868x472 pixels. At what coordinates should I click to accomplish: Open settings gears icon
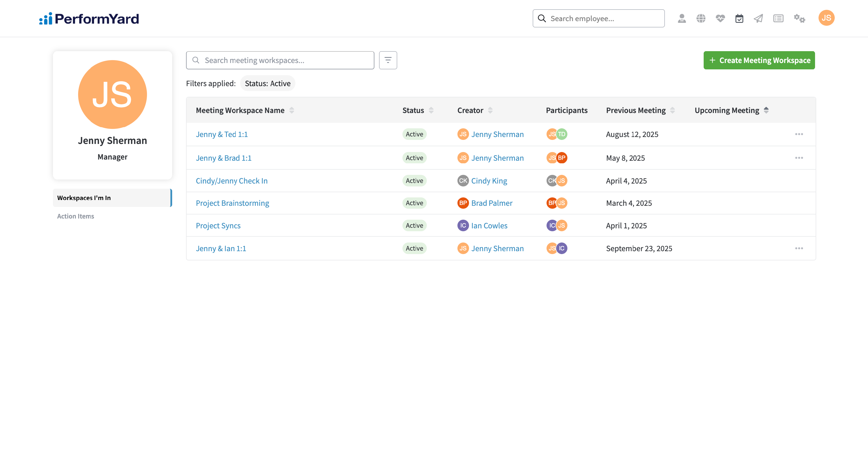[799, 18]
